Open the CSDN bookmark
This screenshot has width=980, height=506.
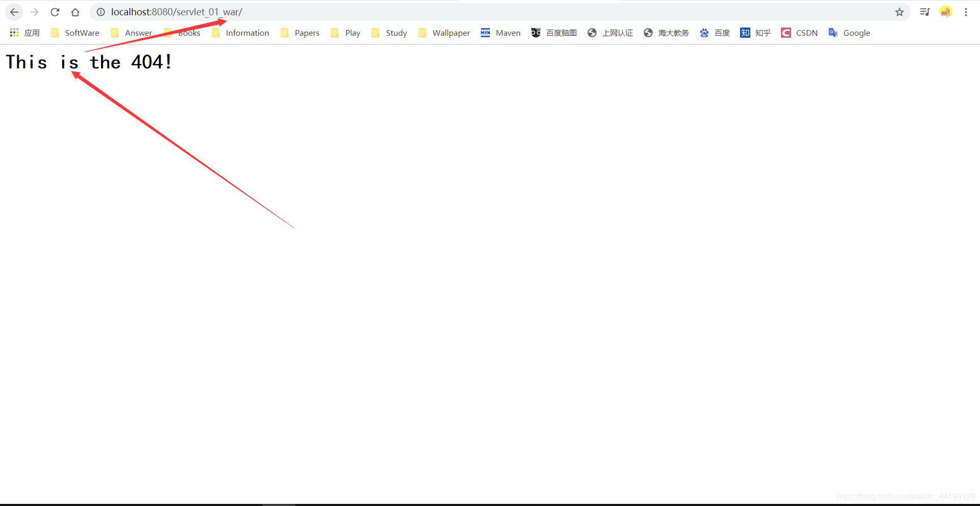click(x=799, y=33)
